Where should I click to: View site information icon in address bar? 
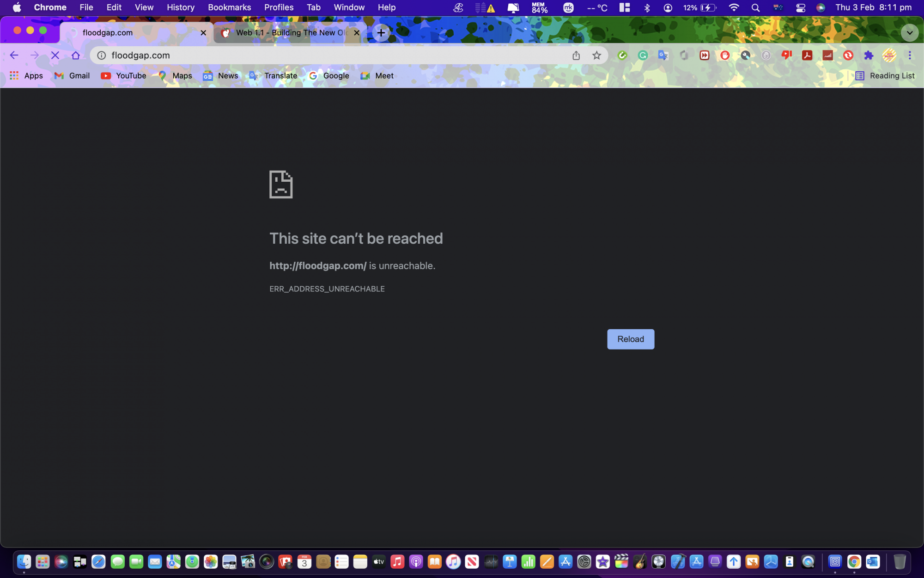coord(102,55)
